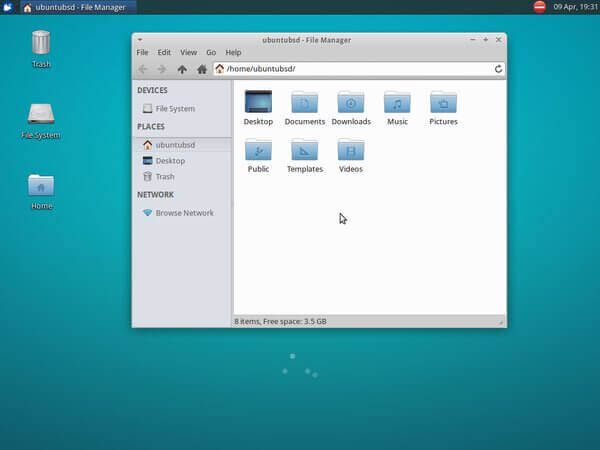Click Browse Network in the sidebar
Image resolution: width=600 pixels, height=450 pixels.
184,213
